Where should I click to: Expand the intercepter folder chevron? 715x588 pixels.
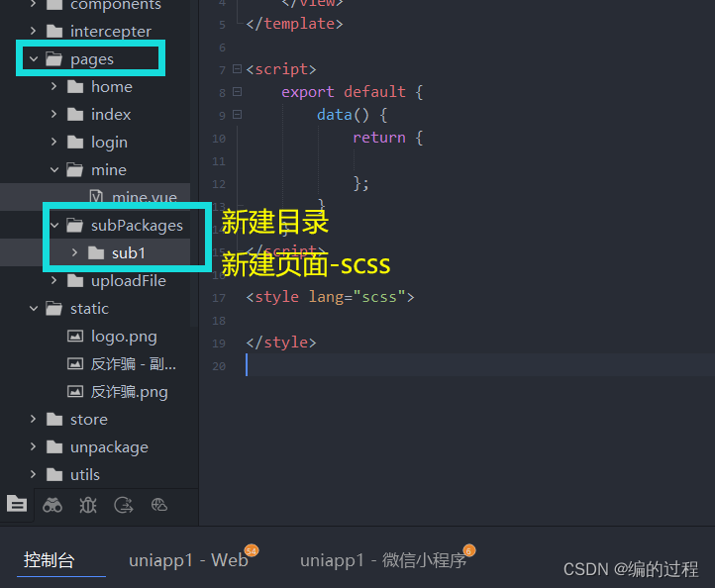click(x=33, y=31)
